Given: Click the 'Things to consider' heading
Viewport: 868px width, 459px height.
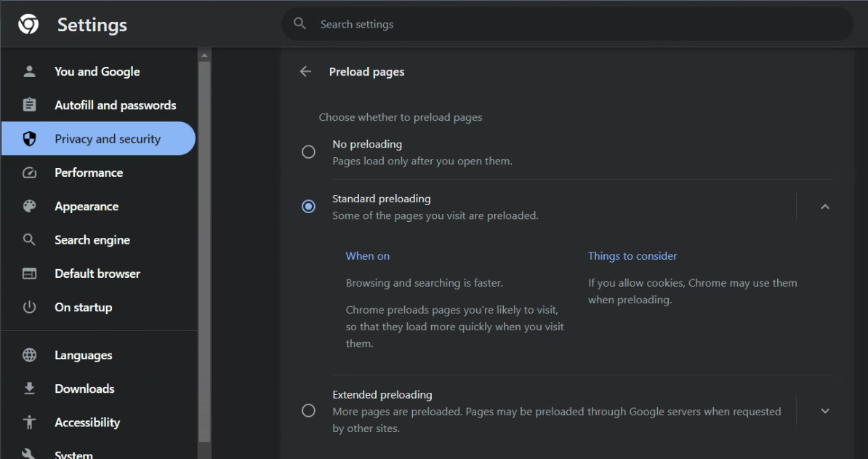Looking at the screenshot, I should pyautogui.click(x=632, y=256).
